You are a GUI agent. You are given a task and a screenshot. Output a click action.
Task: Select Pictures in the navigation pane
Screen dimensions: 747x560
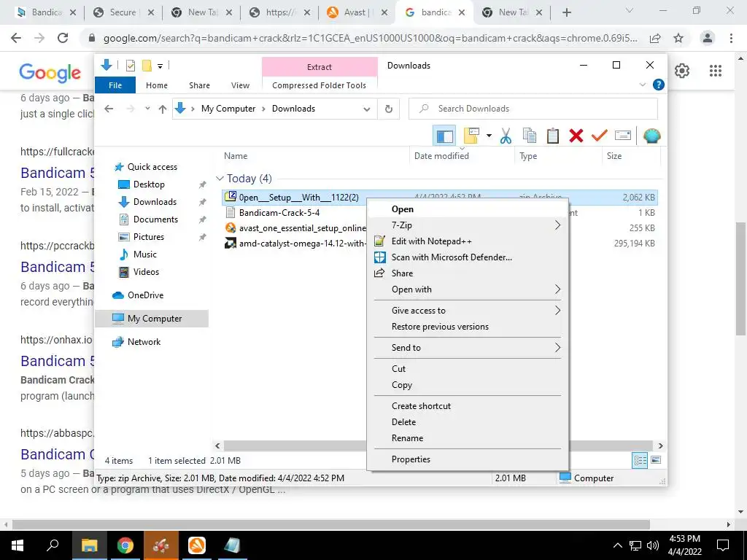148,237
